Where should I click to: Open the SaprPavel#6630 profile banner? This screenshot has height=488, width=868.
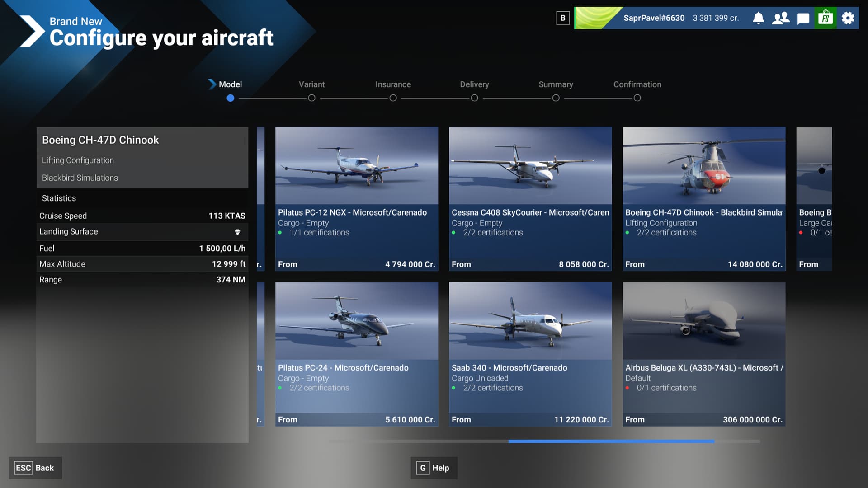pyautogui.click(x=654, y=18)
